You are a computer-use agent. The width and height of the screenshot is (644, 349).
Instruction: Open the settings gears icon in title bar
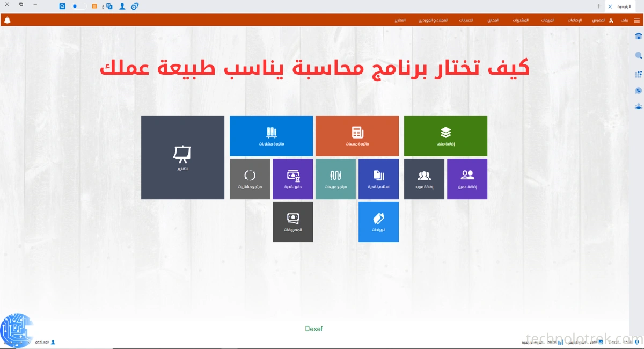pos(135,6)
